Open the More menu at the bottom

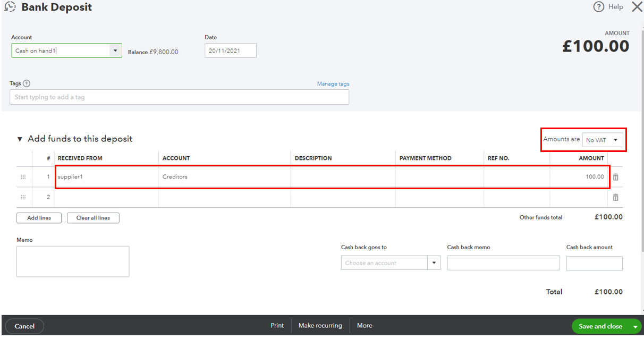(x=365, y=326)
